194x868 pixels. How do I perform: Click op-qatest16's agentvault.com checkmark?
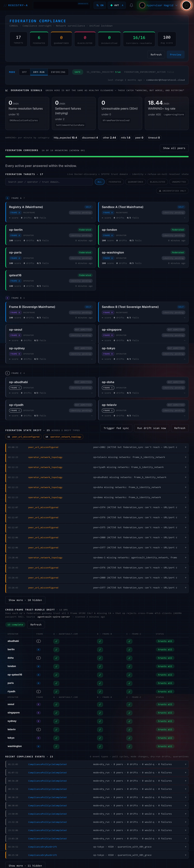click(x=56, y=675)
